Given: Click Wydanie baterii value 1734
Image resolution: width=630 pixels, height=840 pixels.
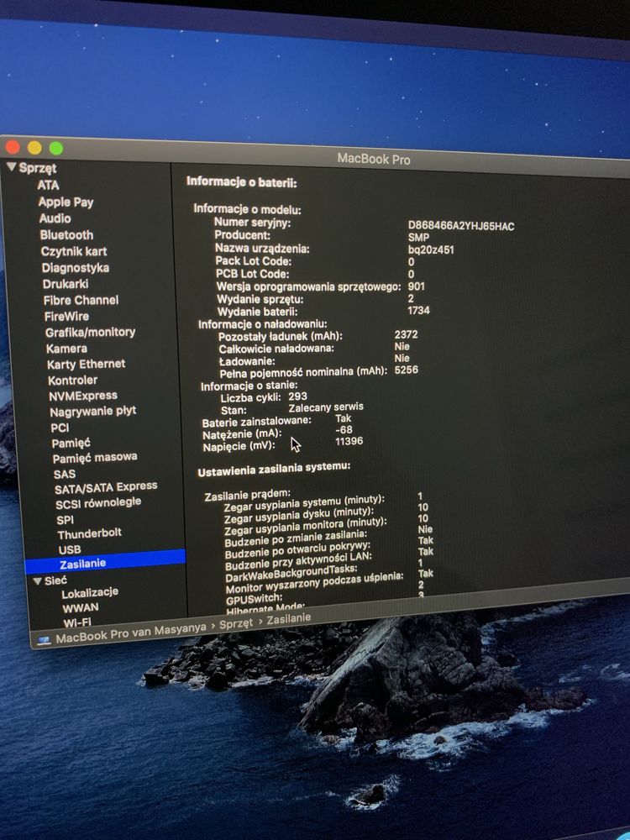Looking at the screenshot, I should point(418,310).
